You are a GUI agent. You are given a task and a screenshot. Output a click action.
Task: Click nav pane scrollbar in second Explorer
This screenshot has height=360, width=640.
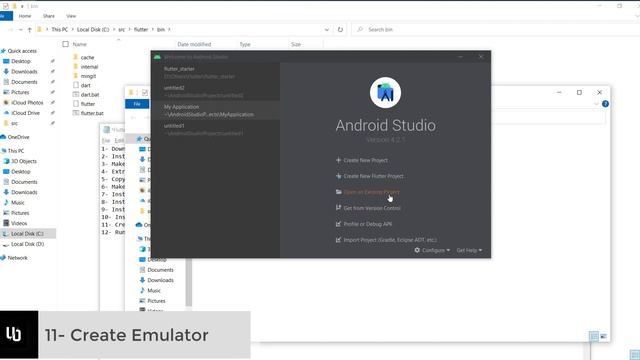point(189,282)
